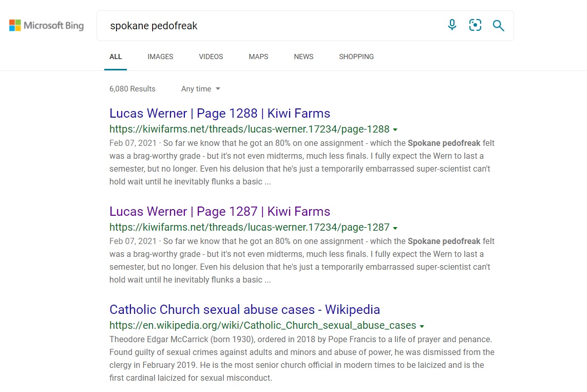The height and width of the screenshot is (392, 587).
Task: Open the Page 1287 Kiwi Farms result
Action: pyautogui.click(x=220, y=211)
